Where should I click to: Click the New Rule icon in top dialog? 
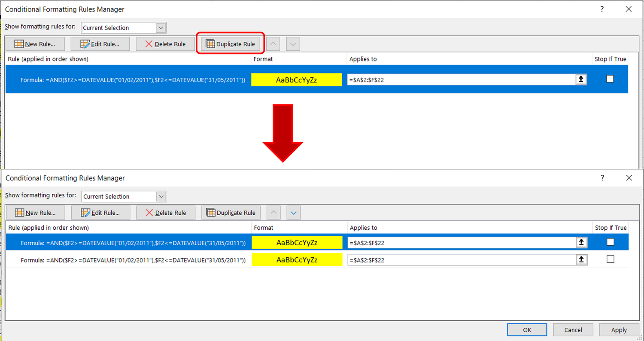18,43
